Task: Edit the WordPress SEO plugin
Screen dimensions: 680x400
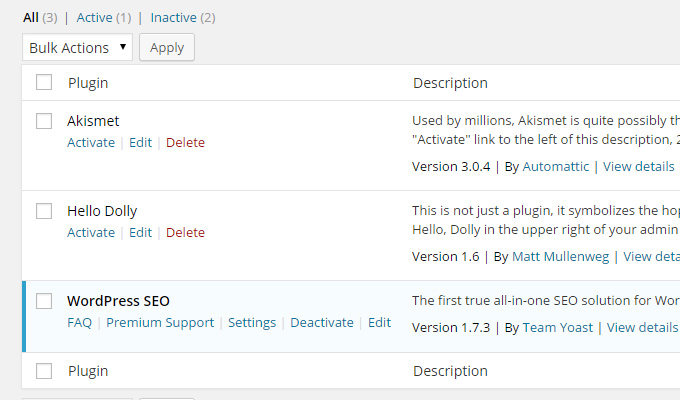Action: pyautogui.click(x=379, y=323)
